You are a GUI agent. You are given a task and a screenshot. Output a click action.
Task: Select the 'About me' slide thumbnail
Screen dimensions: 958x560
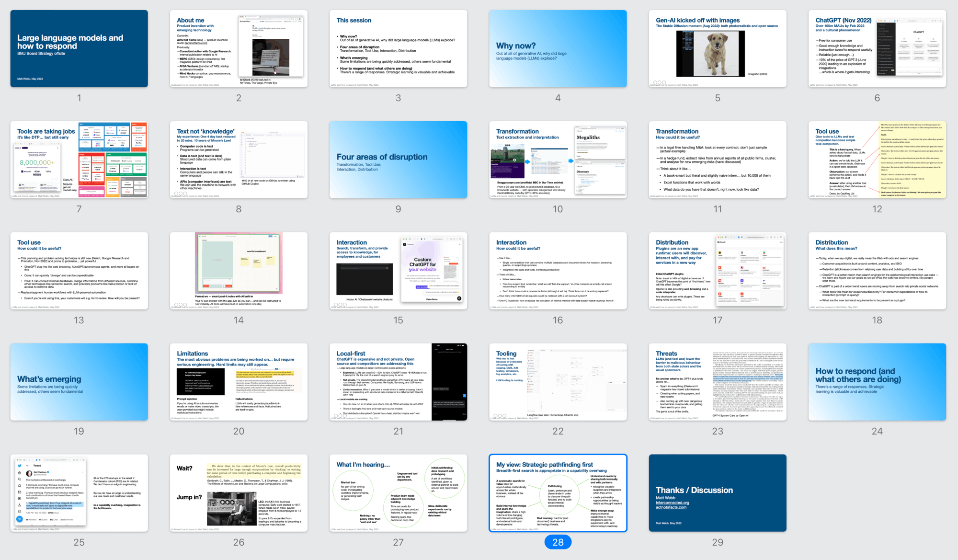pos(239,48)
